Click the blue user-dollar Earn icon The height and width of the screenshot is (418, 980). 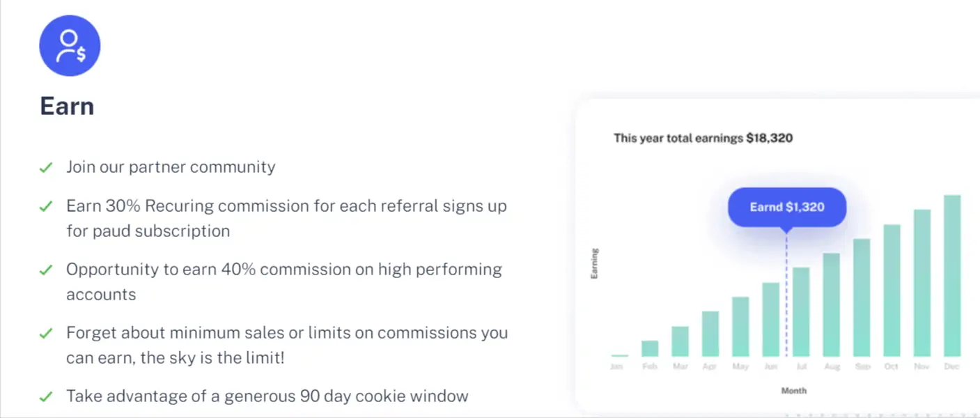tap(70, 45)
